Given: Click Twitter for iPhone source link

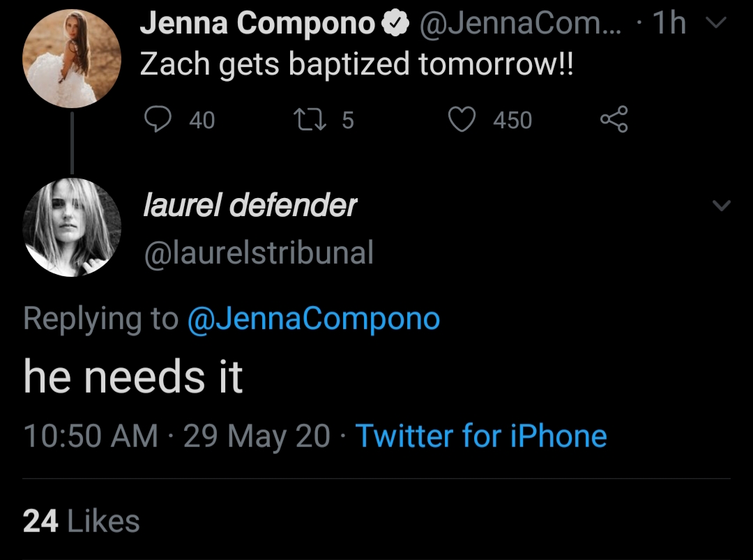Looking at the screenshot, I should point(481,436).
